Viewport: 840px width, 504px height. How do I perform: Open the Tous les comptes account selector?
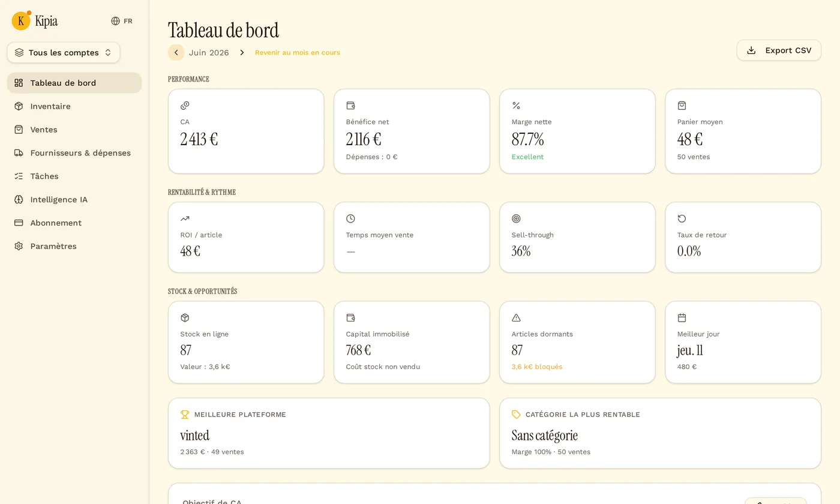pyautogui.click(x=64, y=53)
